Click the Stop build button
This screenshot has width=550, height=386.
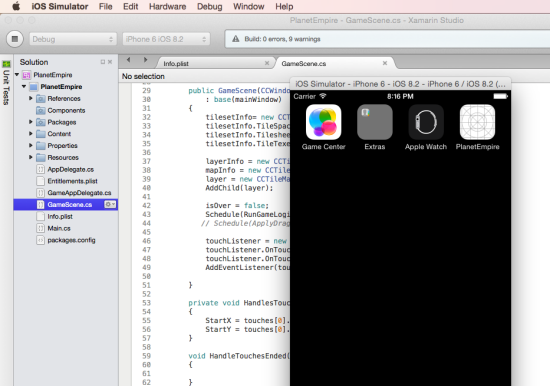tap(15, 39)
